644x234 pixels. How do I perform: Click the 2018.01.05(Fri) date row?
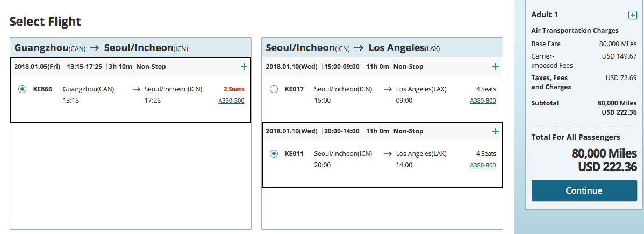click(37, 67)
